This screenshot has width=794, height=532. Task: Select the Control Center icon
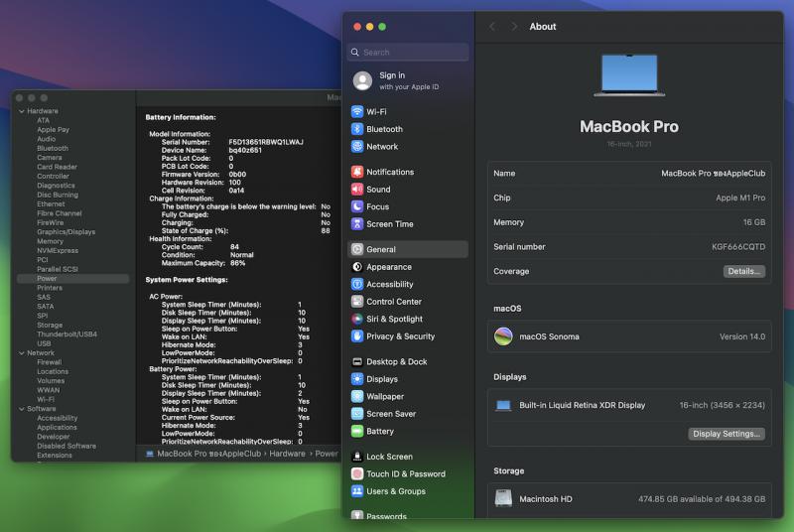tap(357, 302)
